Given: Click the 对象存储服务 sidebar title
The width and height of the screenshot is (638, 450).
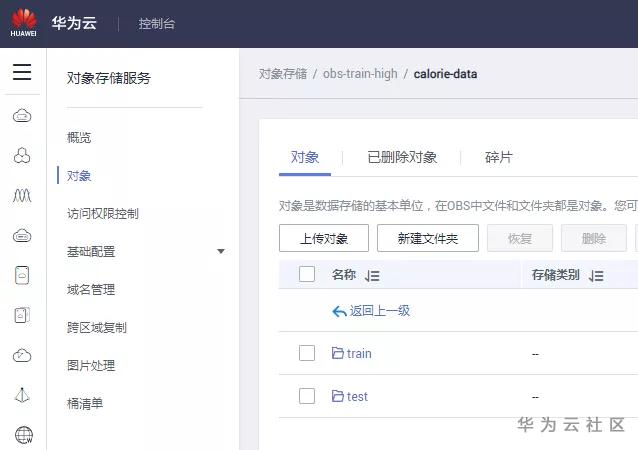Looking at the screenshot, I should click(109, 78).
